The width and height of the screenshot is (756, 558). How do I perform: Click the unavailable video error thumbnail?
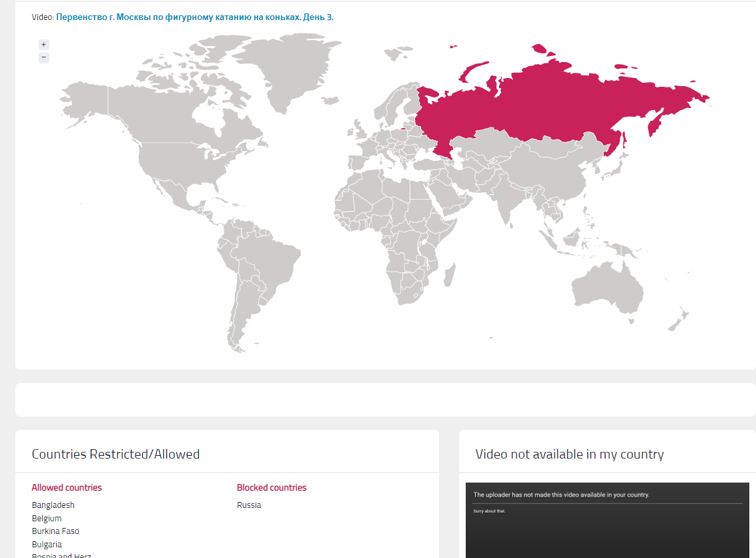[607, 521]
